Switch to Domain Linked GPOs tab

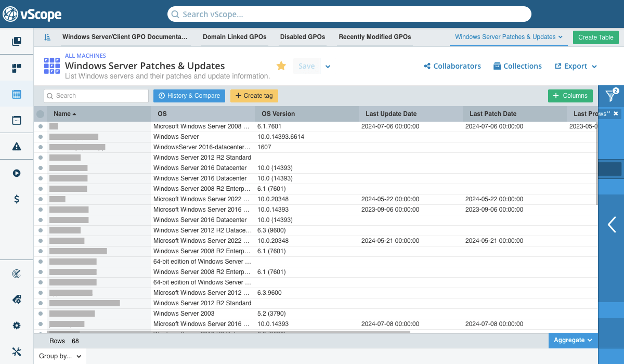pyautogui.click(x=235, y=37)
